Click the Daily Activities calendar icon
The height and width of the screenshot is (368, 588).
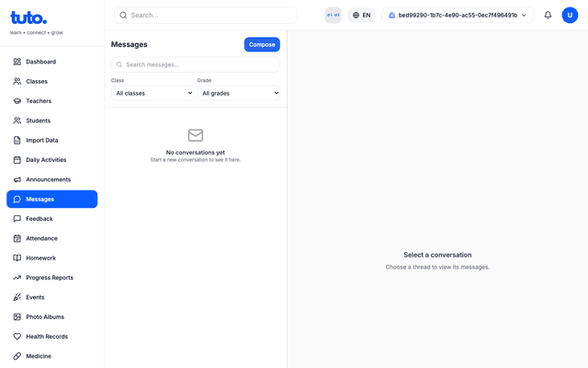[17, 159]
